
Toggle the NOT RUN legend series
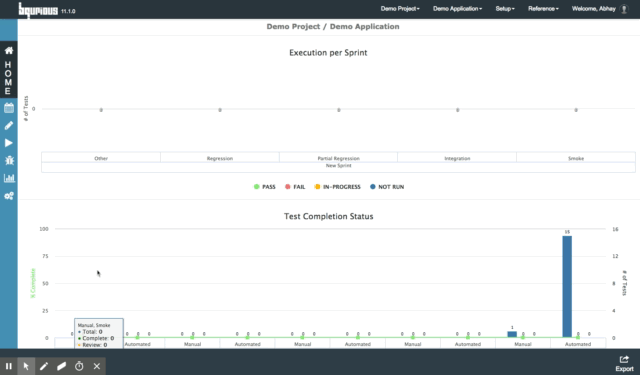387,187
